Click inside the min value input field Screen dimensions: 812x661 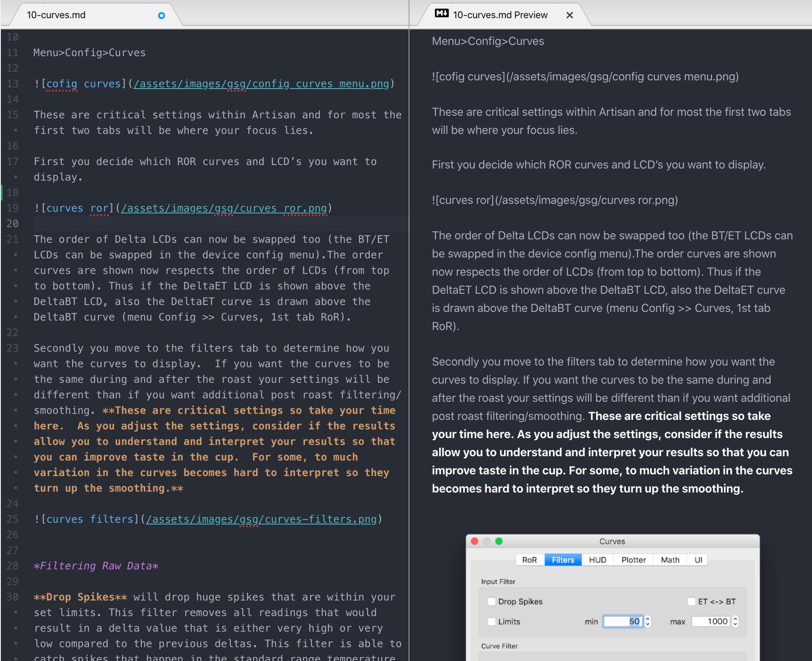pos(624,621)
